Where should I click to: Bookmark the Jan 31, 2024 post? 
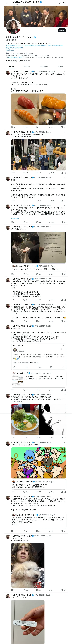click(x=62, y=127)
